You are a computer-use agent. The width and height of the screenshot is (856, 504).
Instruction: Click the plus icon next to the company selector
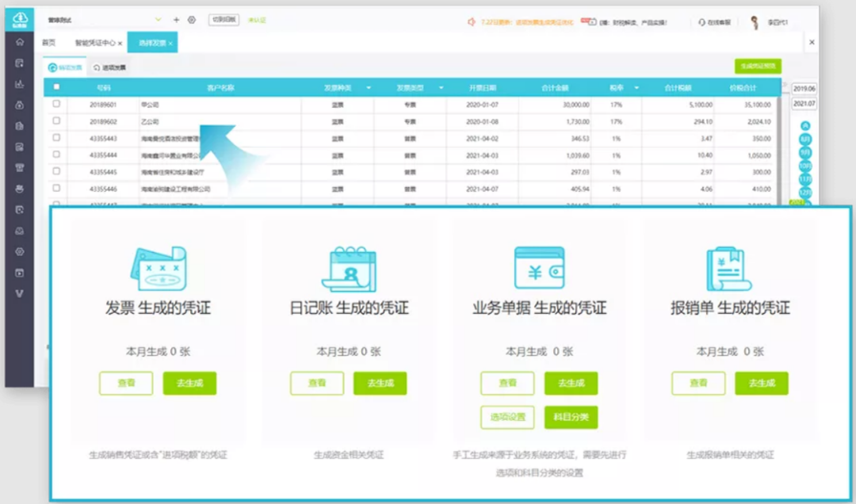pos(176,20)
